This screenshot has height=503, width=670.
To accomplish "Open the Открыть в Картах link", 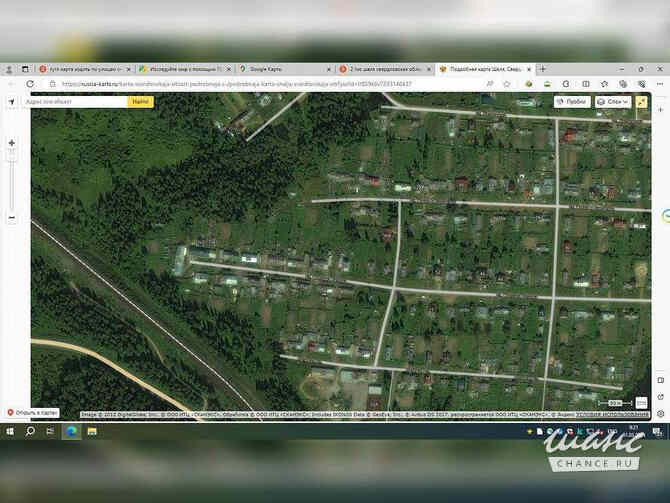I will coord(33,412).
